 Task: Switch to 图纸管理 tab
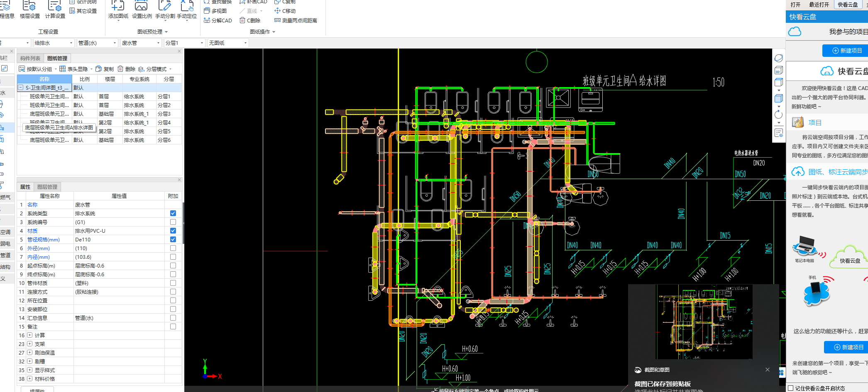(57, 58)
